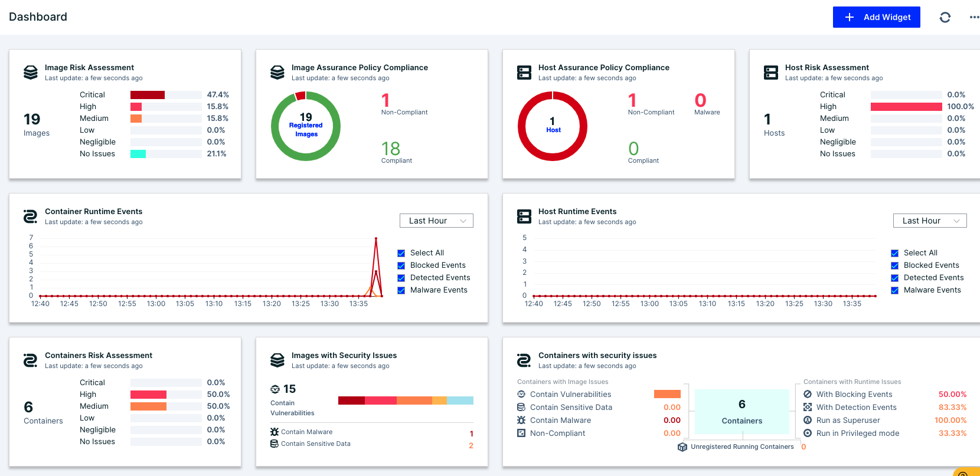Uncheck Blocked Events in Host Runtime Events
This screenshot has width=980, height=476.
[895, 265]
